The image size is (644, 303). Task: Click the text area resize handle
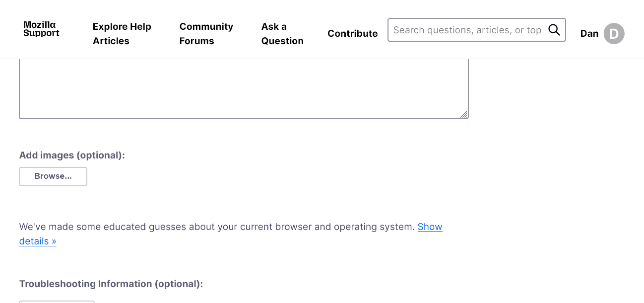click(464, 114)
